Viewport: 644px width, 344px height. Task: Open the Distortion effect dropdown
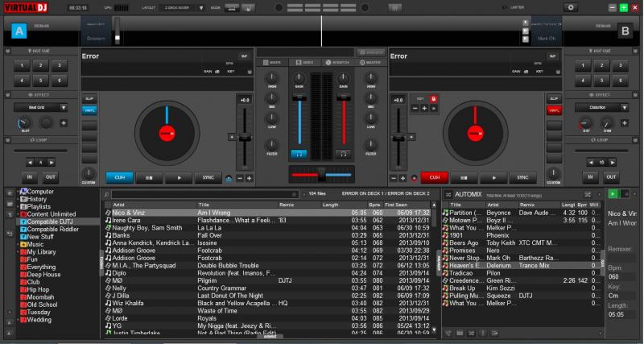(625, 108)
